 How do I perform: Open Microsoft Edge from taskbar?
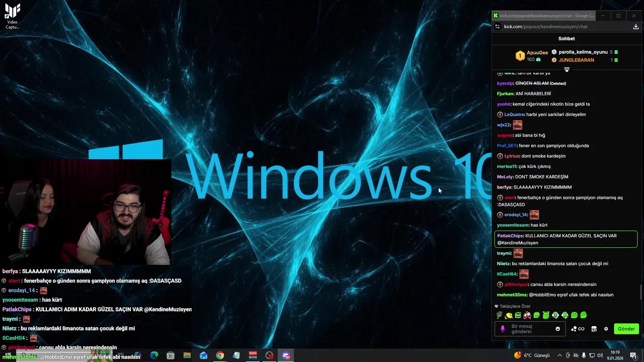click(x=154, y=355)
